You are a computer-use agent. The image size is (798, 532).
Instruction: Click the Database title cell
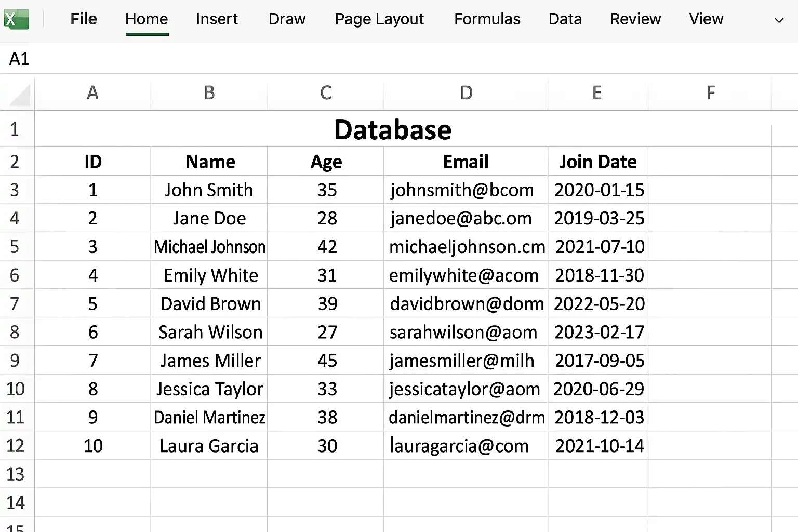tap(393, 129)
